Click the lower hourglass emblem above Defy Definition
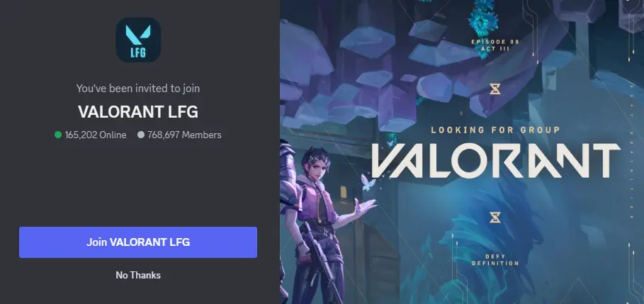Viewport: 644px width, 304px height. [x=495, y=218]
